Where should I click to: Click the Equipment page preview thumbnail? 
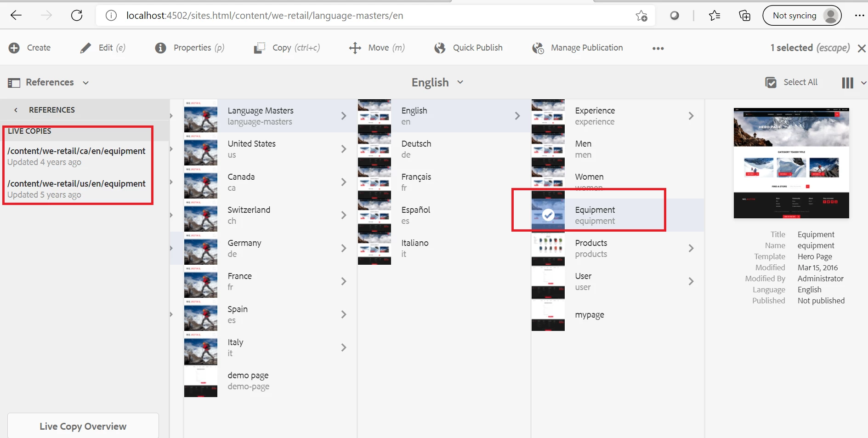tap(791, 163)
